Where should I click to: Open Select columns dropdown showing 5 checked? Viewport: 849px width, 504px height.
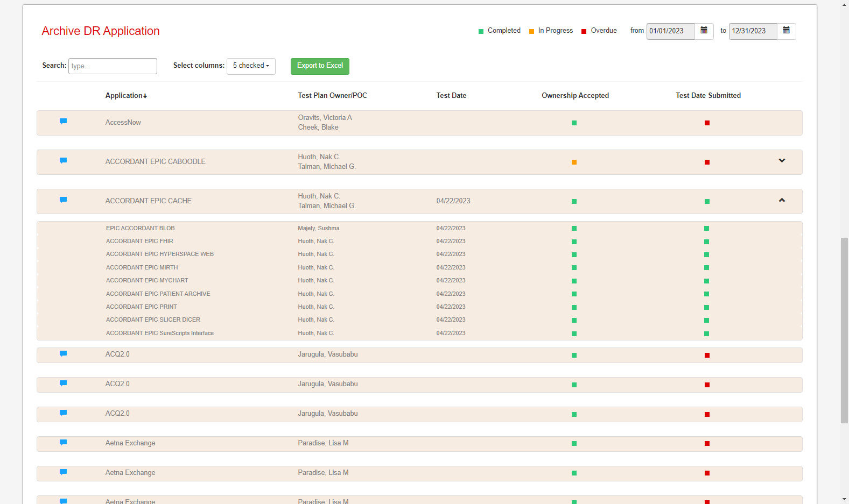pos(251,66)
